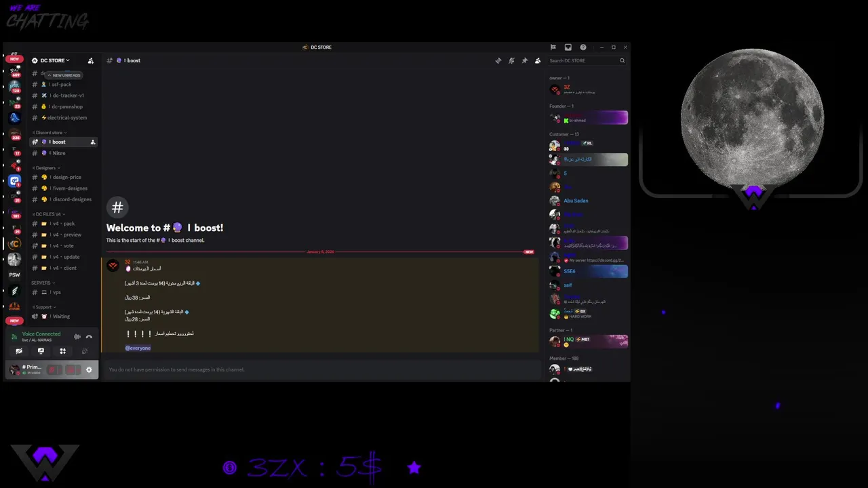The width and height of the screenshot is (868, 488).
Task: Collapse the DC FILES V4 category
Action: pyautogui.click(x=50, y=214)
